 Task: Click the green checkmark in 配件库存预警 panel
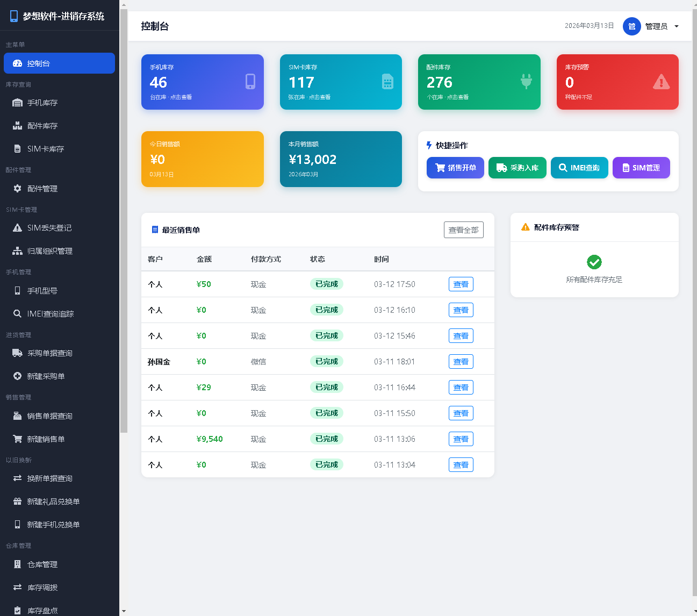(594, 262)
